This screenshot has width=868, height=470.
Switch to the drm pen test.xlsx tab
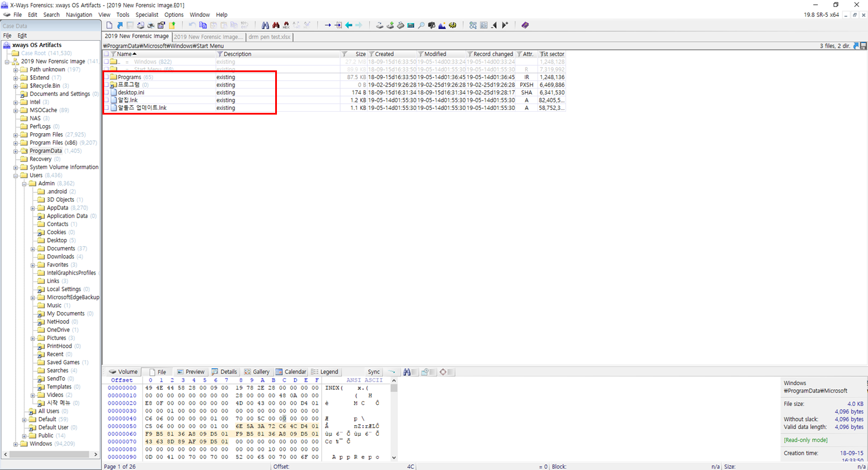coord(269,37)
